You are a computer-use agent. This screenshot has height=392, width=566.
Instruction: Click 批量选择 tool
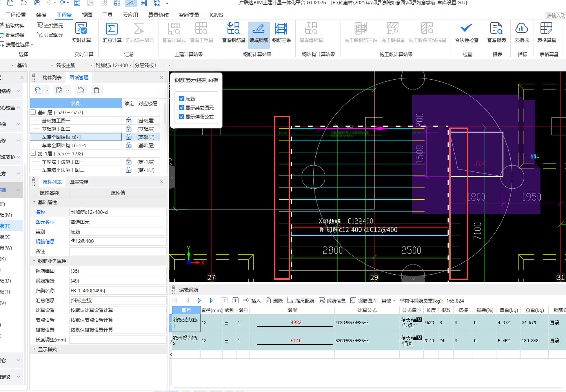[x=12, y=35]
